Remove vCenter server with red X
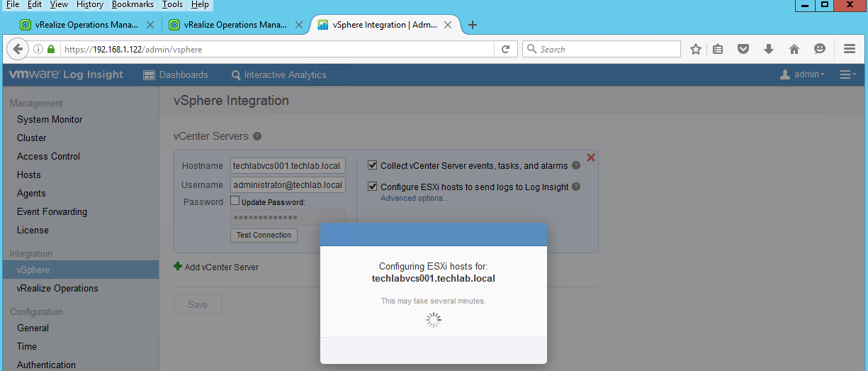 [591, 157]
